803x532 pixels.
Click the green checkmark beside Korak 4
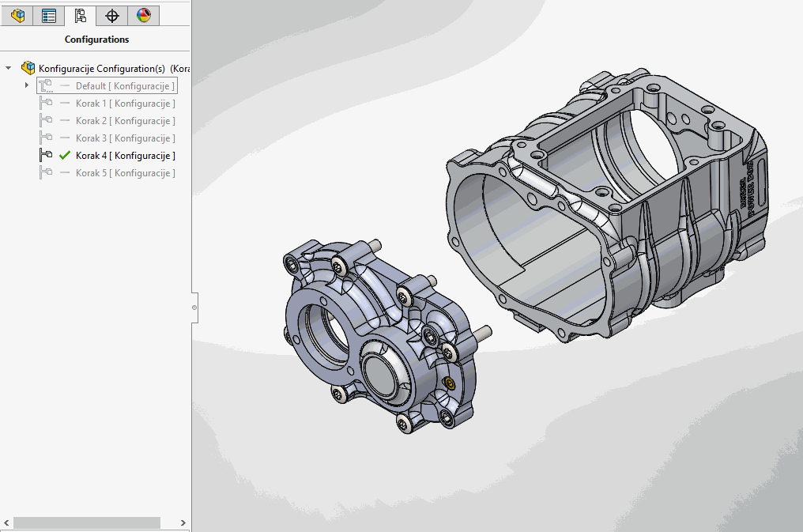pos(65,156)
